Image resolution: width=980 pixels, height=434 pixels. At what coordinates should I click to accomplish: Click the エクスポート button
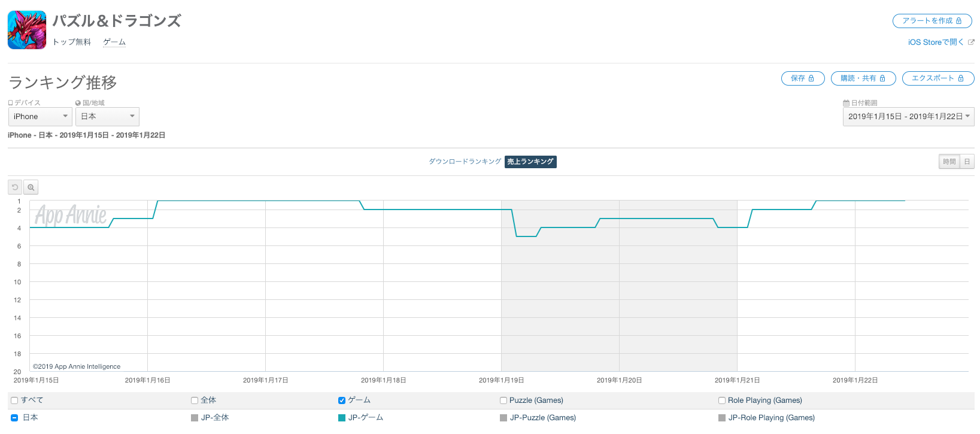[938, 78]
